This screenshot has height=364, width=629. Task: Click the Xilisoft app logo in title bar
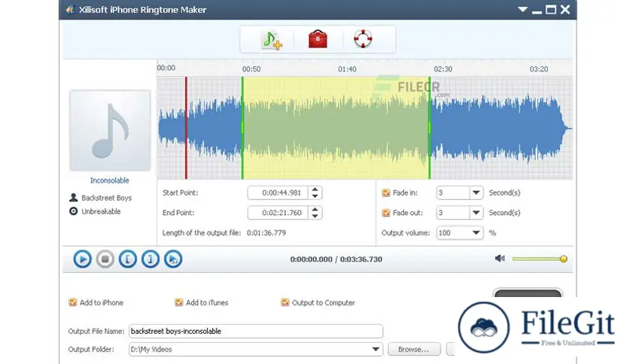[70, 10]
